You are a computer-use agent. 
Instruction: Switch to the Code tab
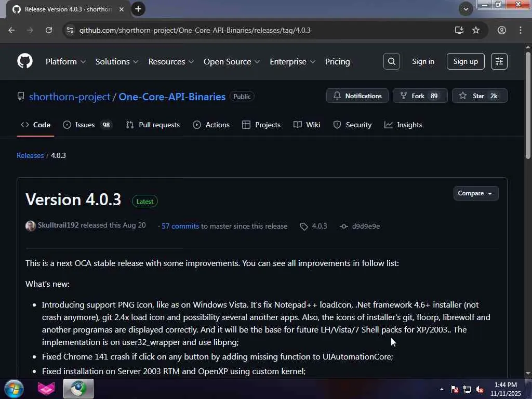point(36,125)
